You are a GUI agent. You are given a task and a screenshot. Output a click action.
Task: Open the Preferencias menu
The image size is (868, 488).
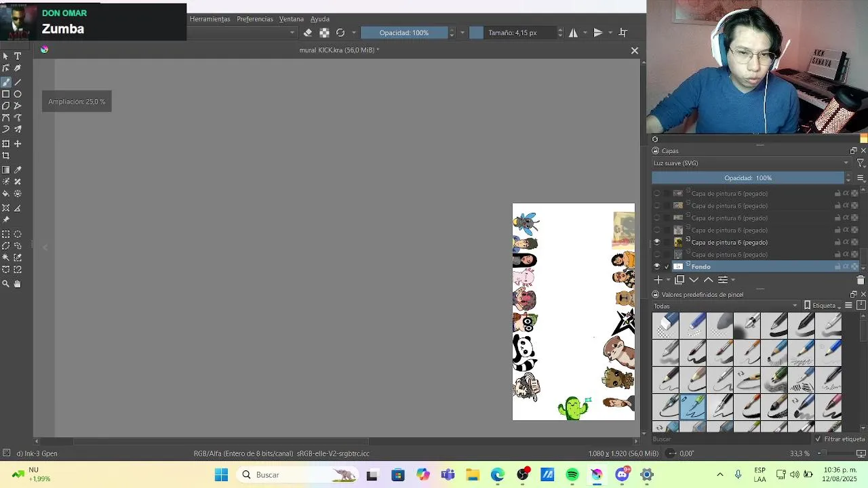coord(255,19)
